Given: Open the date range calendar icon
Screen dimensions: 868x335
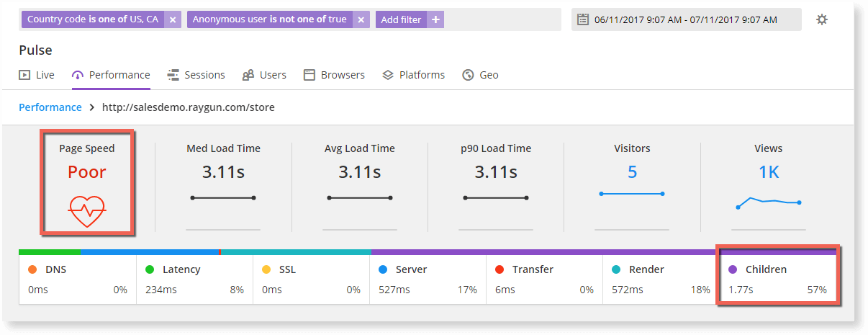Looking at the screenshot, I should click(x=583, y=20).
